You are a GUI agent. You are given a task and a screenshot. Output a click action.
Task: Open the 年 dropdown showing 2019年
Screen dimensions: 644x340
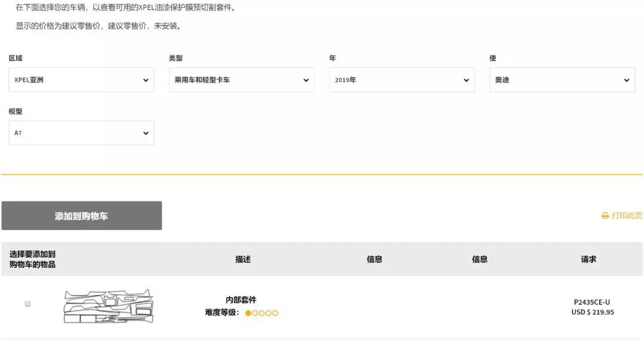(402, 80)
